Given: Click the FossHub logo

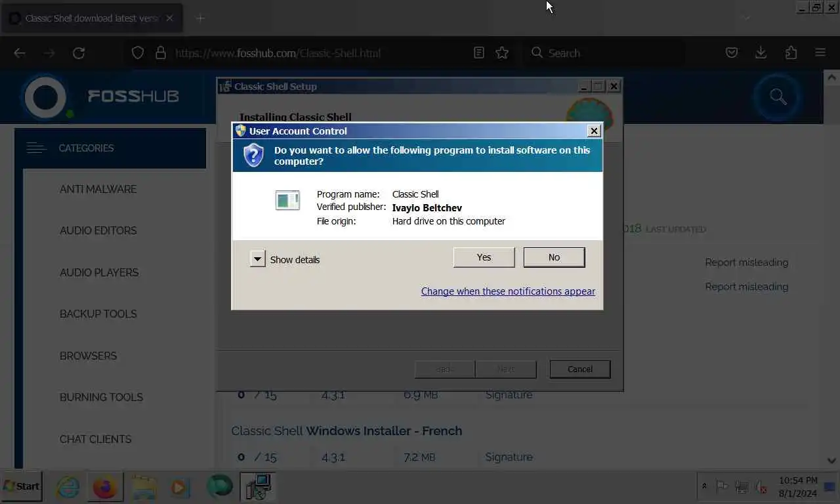Looking at the screenshot, I should tap(100, 96).
